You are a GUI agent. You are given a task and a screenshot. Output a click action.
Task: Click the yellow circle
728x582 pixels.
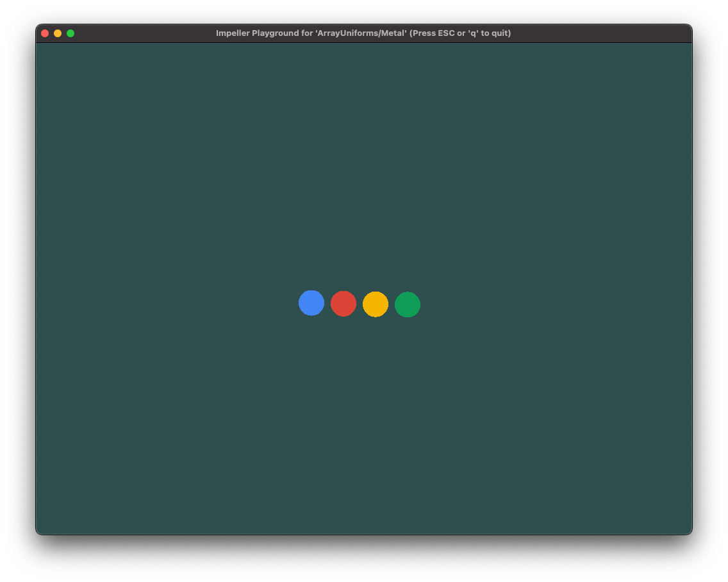pyautogui.click(x=375, y=304)
